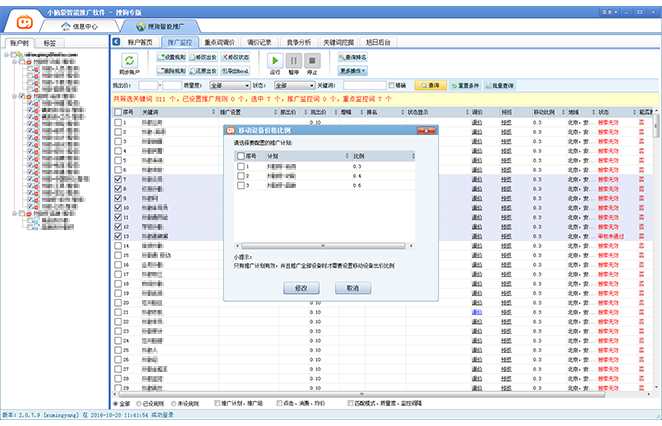Click the 修改 modify button in dialog
Viewport: 662px width, 426px height.
pyautogui.click(x=301, y=287)
